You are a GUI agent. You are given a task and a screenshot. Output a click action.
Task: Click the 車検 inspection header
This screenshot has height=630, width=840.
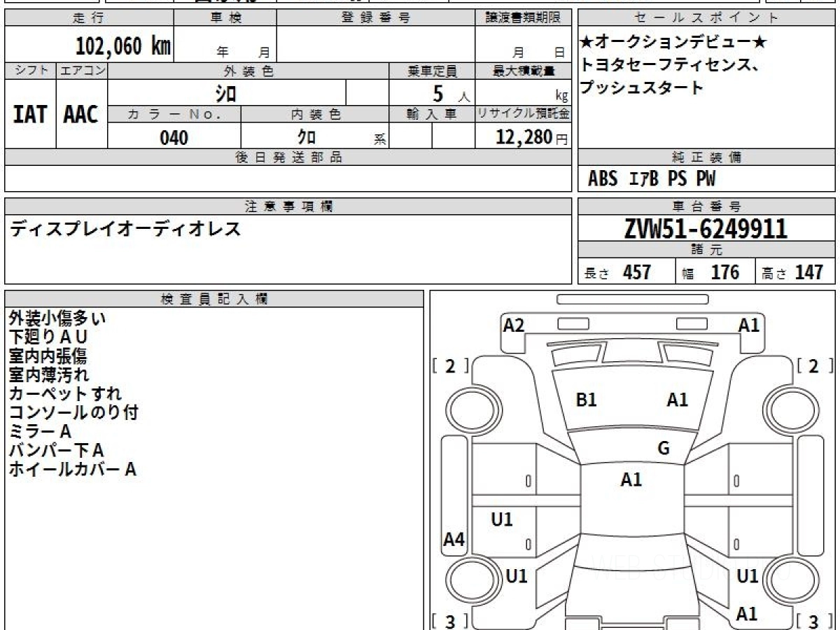pos(225,17)
